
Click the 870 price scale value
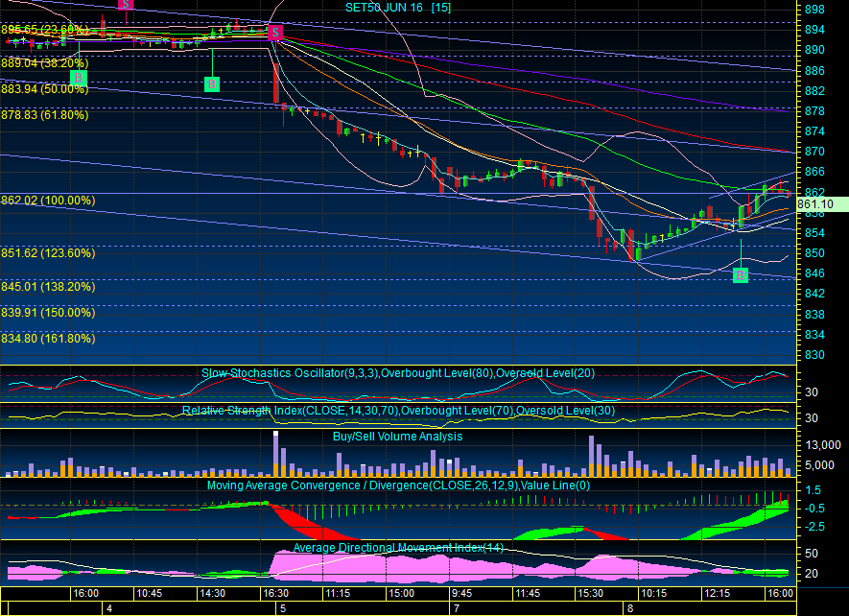[814, 152]
